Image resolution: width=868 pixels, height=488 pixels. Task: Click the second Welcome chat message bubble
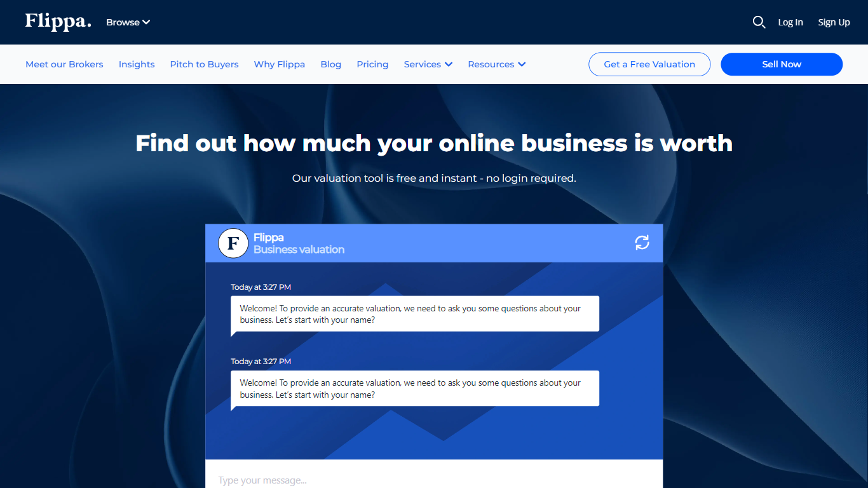415,388
